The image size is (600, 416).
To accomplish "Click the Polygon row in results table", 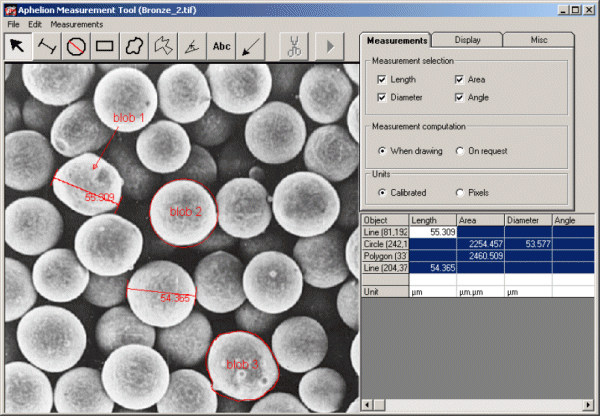I will pos(478,256).
